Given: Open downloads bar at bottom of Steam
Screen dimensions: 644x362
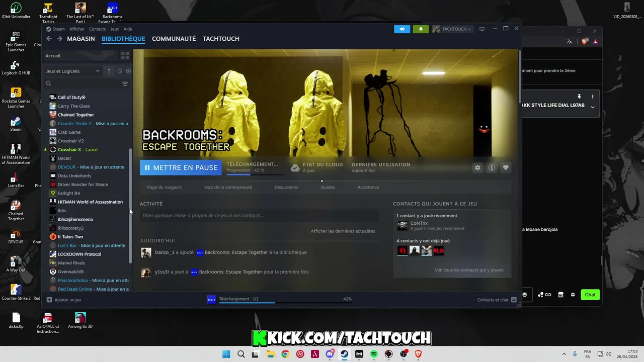Looking at the screenshot, I should coord(279,300).
